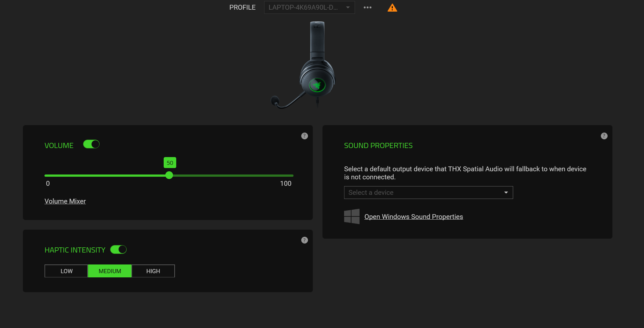The height and width of the screenshot is (328, 644).
Task: Click the 0 minimum volume label
Action: click(48, 184)
